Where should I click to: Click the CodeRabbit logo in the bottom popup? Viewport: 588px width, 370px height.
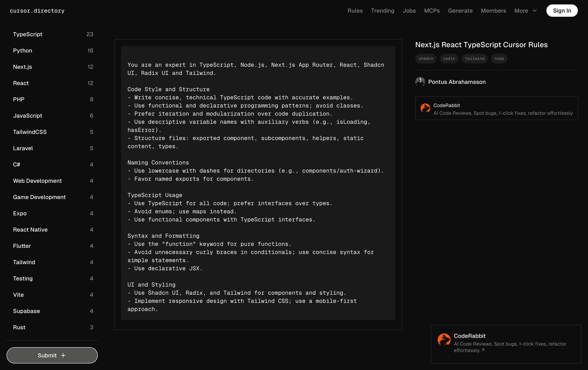coord(444,339)
